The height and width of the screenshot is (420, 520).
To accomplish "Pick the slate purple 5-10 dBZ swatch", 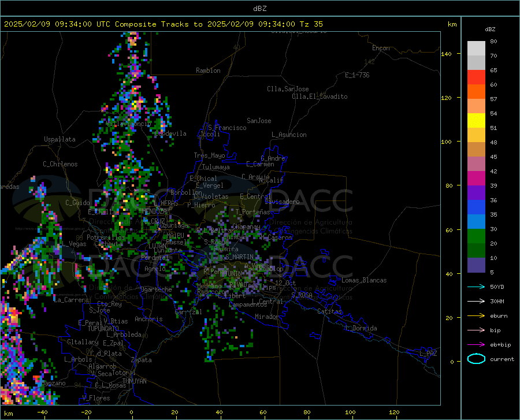I will (476, 265).
